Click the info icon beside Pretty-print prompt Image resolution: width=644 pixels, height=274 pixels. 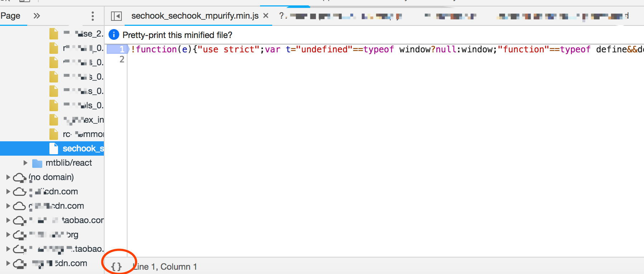tap(114, 35)
